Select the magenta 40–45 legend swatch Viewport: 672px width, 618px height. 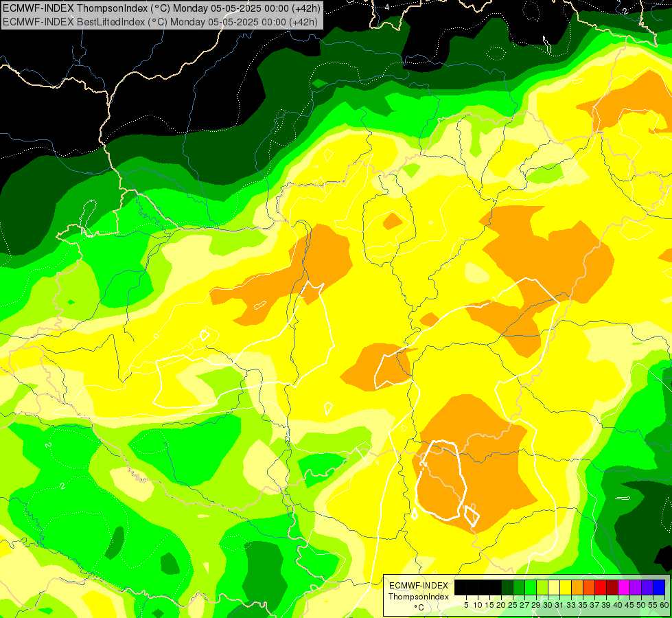(624, 587)
